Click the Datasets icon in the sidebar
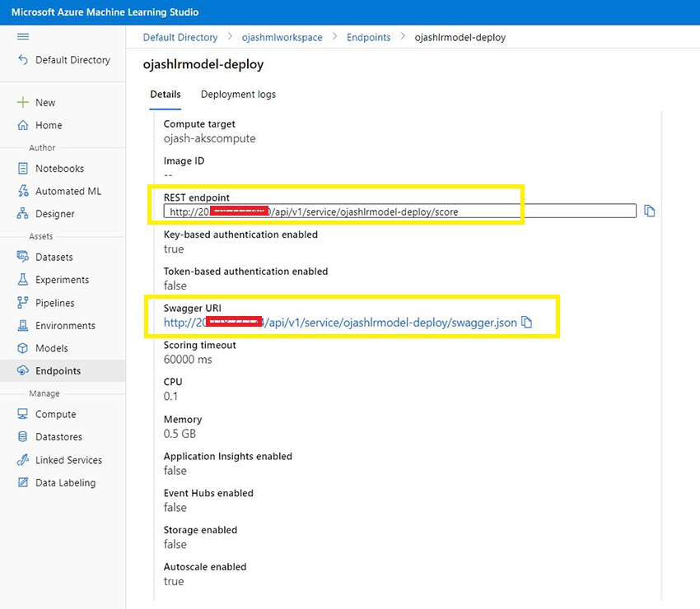The image size is (700, 609). tap(23, 257)
